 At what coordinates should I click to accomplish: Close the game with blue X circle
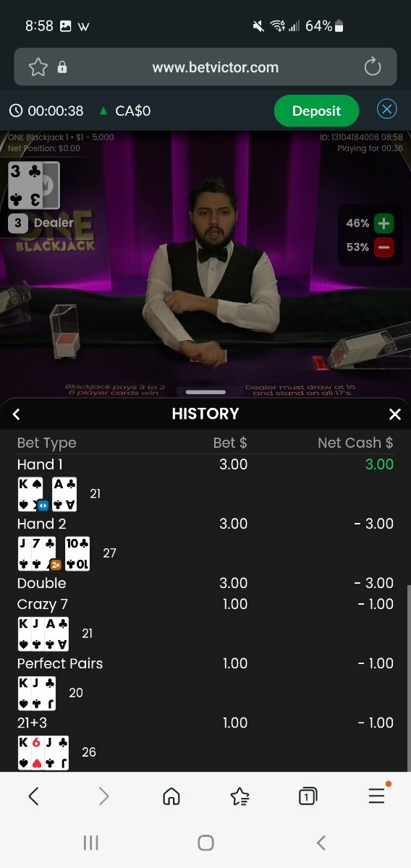[x=387, y=109]
